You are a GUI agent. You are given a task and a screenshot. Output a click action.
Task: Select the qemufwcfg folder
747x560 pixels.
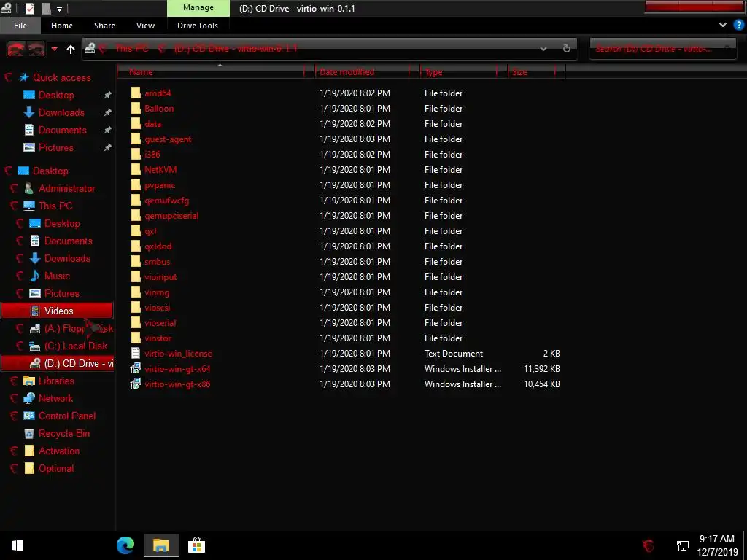coord(167,200)
